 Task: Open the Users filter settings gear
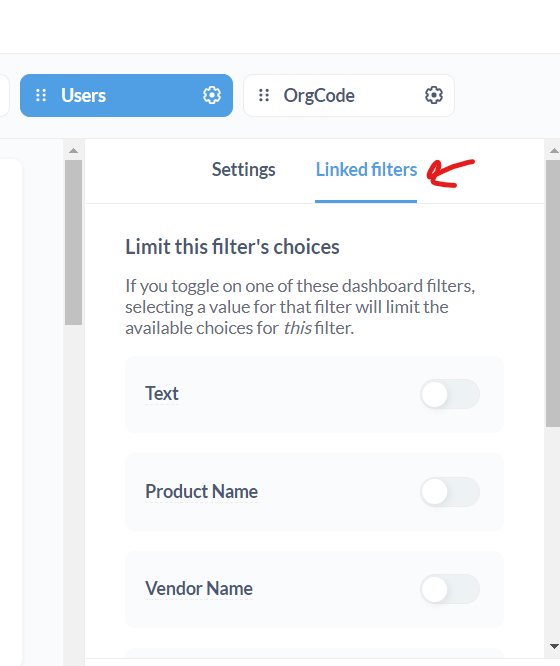tap(212, 95)
